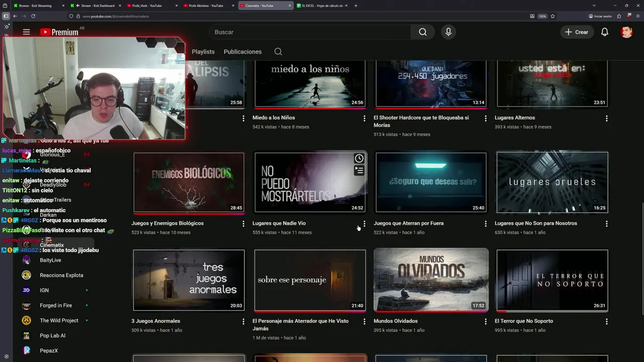Play No Puedo Mostrártelos thumbnail
Viewport: 644px width, 362px height.
click(310, 183)
